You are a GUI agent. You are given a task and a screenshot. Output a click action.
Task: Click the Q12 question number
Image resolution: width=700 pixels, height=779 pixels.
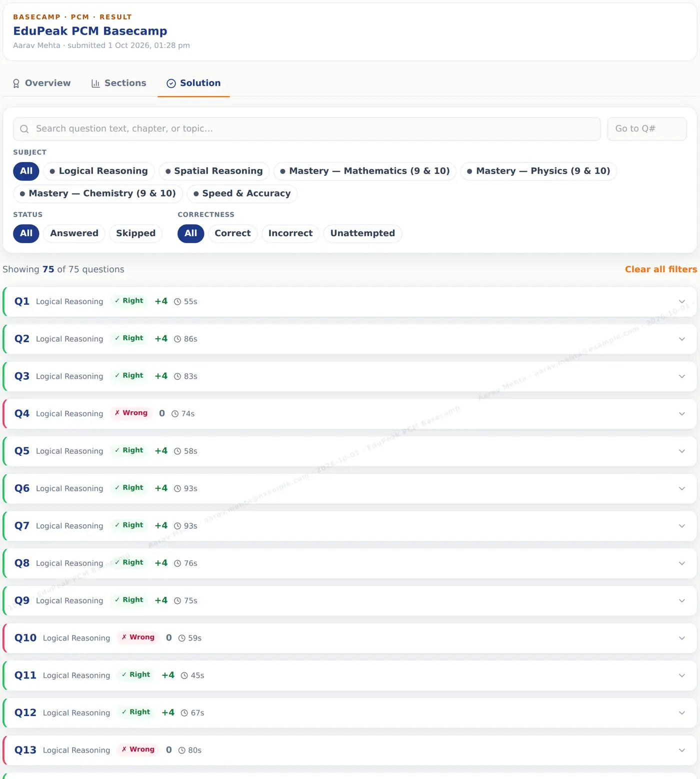tap(25, 713)
